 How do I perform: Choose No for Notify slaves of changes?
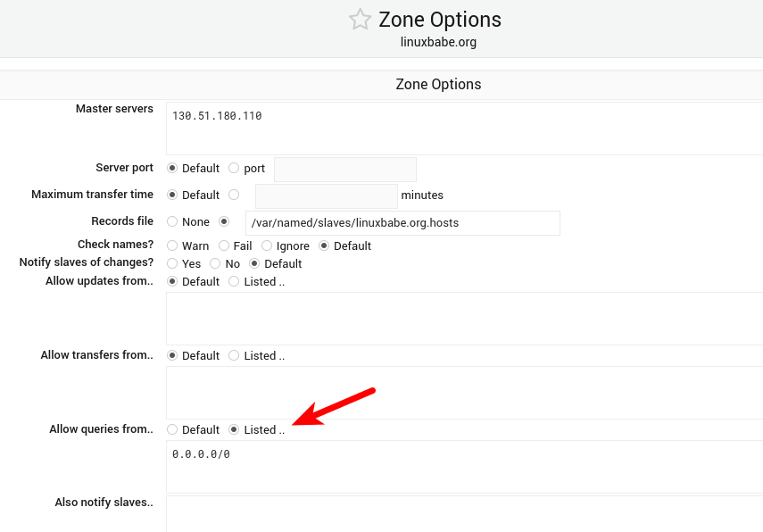215,263
